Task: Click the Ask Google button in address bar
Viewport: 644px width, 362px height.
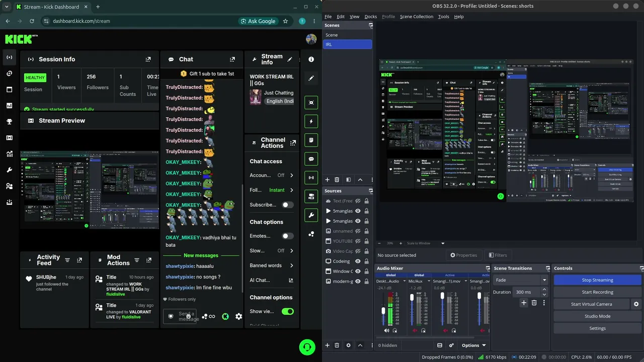Action: click(259, 21)
